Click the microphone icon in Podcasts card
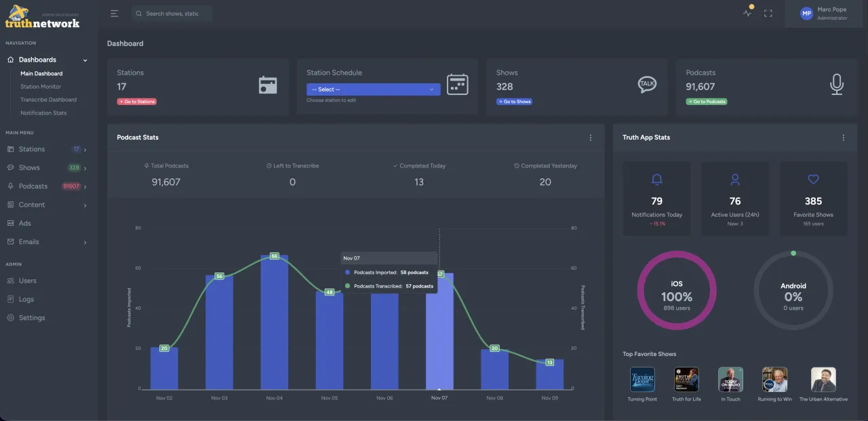Image resolution: width=868 pixels, height=421 pixels. tap(837, 85)
